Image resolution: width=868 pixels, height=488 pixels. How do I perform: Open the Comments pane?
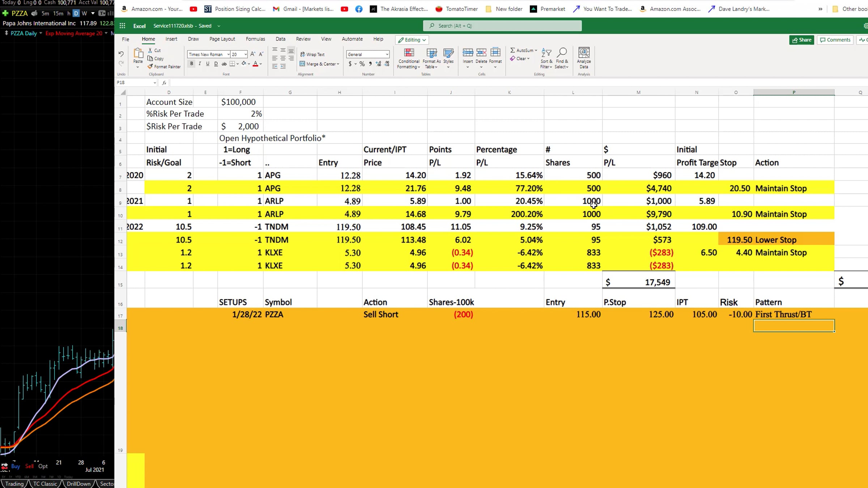pos(835,40)
